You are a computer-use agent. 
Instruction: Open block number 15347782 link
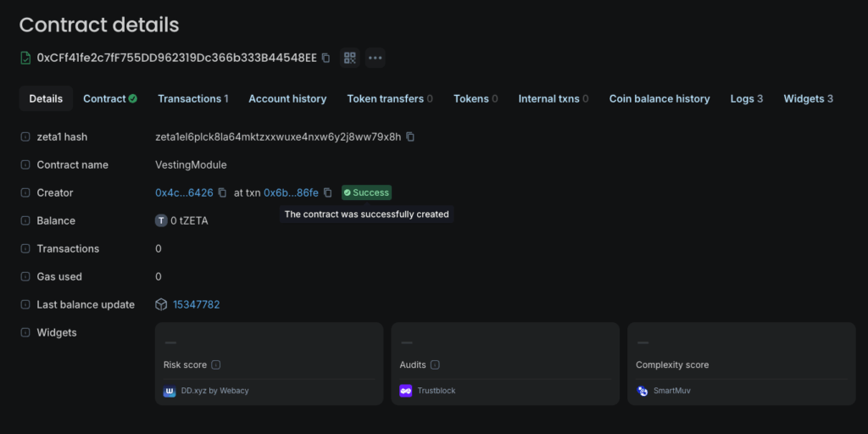[x=196, y=304]
